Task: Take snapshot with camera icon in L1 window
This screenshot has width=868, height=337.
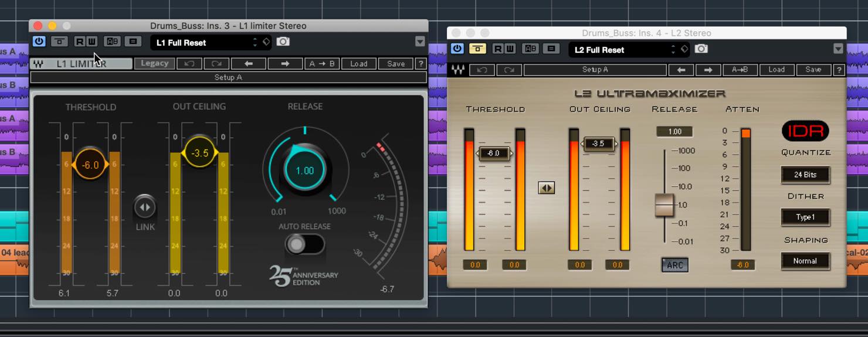Action: [x=283, y=42]
